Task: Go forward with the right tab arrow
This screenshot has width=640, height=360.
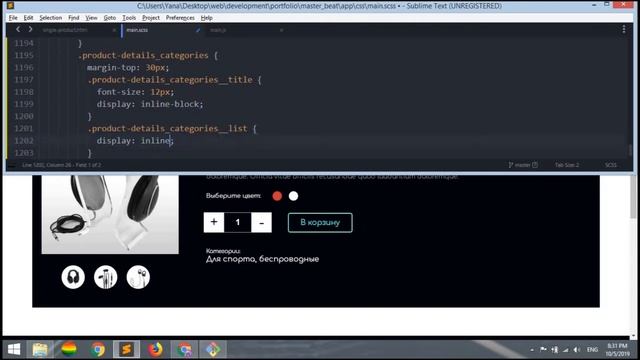Action: (x=30, y=29)
